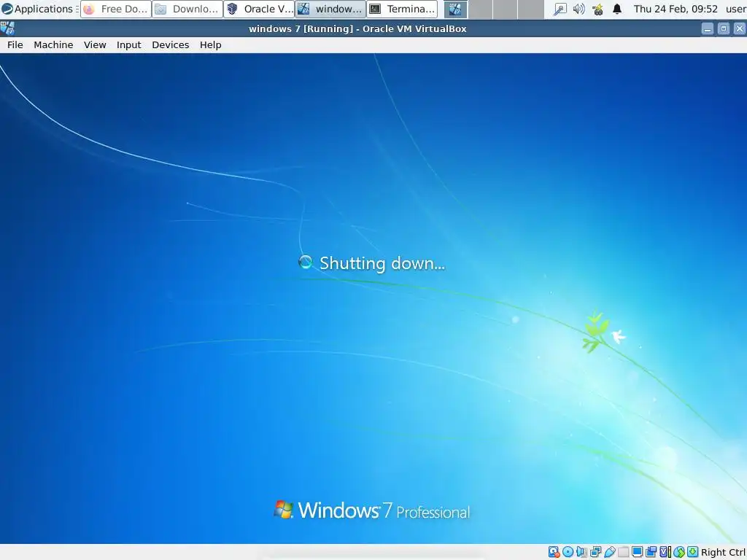Open the display settings status icon
This screenshot has width=747, height=560.
637,552
